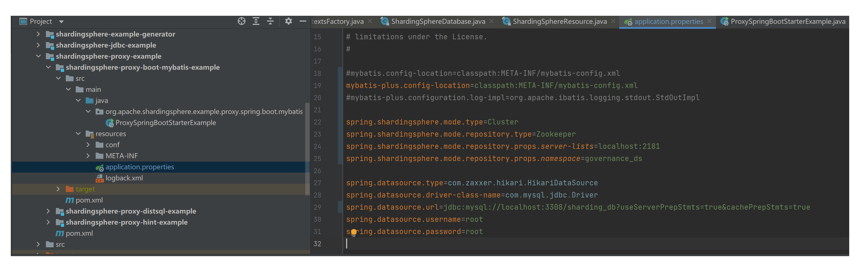This screenshot has height=265, width=868.
Task: Click the Select Opened File target icon
Action: (241, 21)
